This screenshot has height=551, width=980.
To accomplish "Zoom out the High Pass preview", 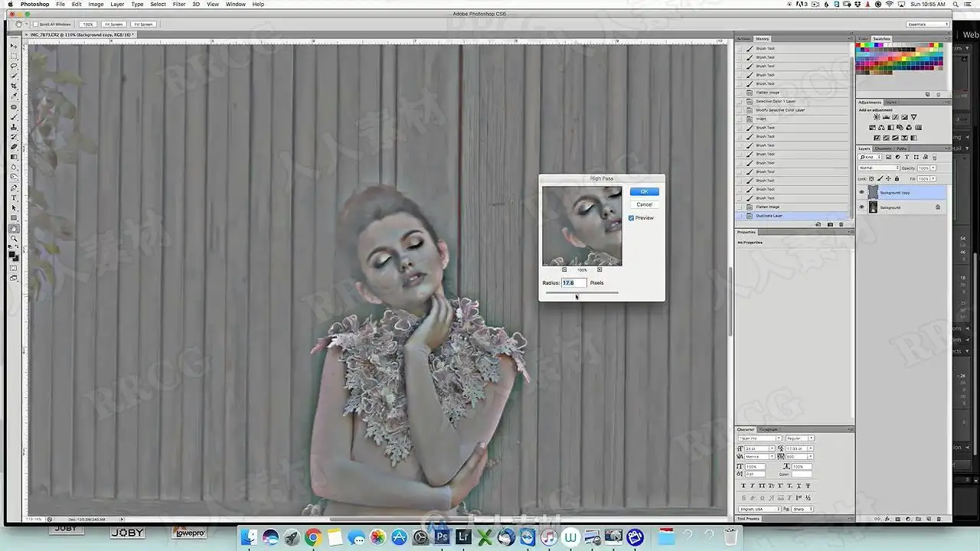I will point(564,269).
